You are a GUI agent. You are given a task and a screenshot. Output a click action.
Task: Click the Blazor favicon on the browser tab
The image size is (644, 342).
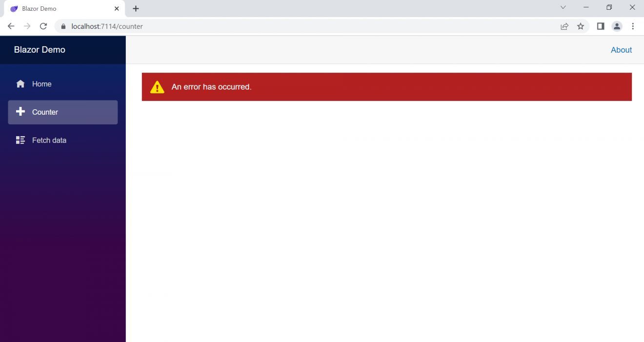(x=14, y=8)
